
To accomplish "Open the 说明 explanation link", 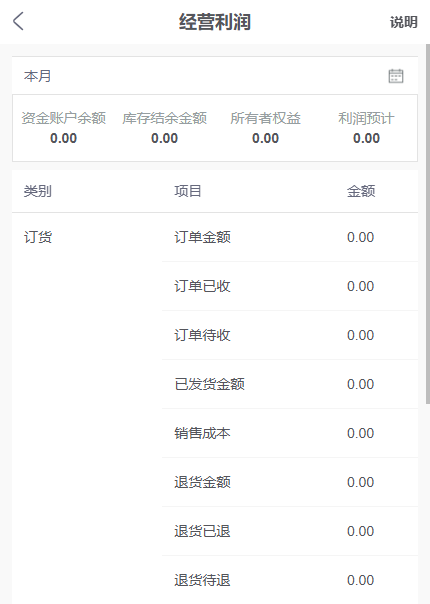I will click(403, 22).
